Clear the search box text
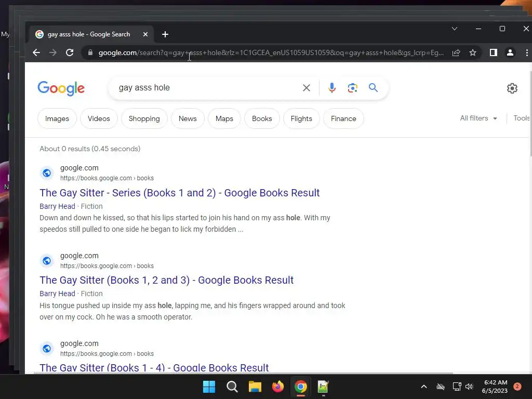532x399 pixels. click(x=307, y=88)
